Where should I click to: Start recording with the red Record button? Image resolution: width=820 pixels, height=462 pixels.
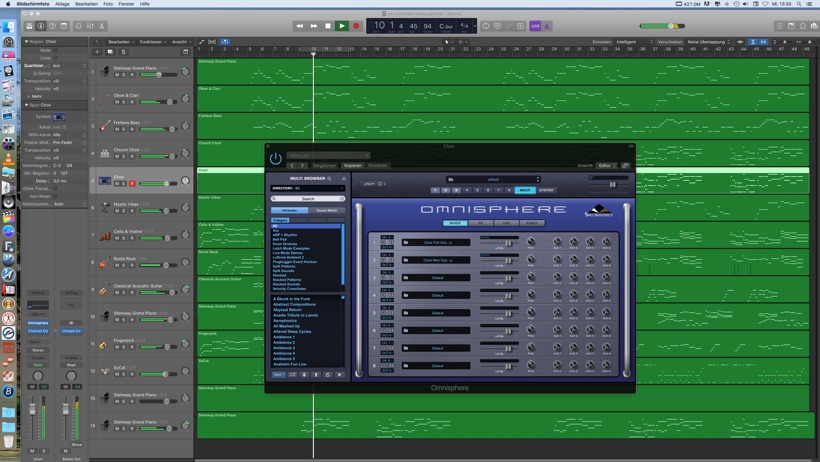click(x=356, y=26)
